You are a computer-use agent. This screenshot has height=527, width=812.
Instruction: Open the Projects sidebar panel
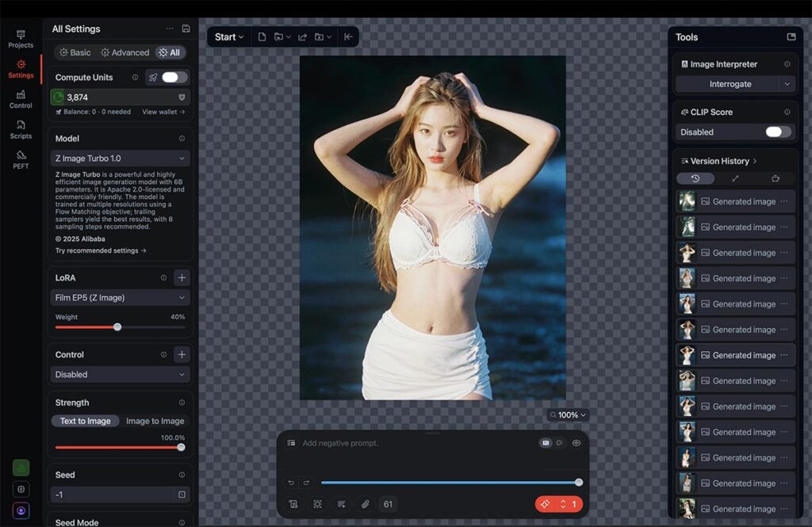click(x=21, y=39)
